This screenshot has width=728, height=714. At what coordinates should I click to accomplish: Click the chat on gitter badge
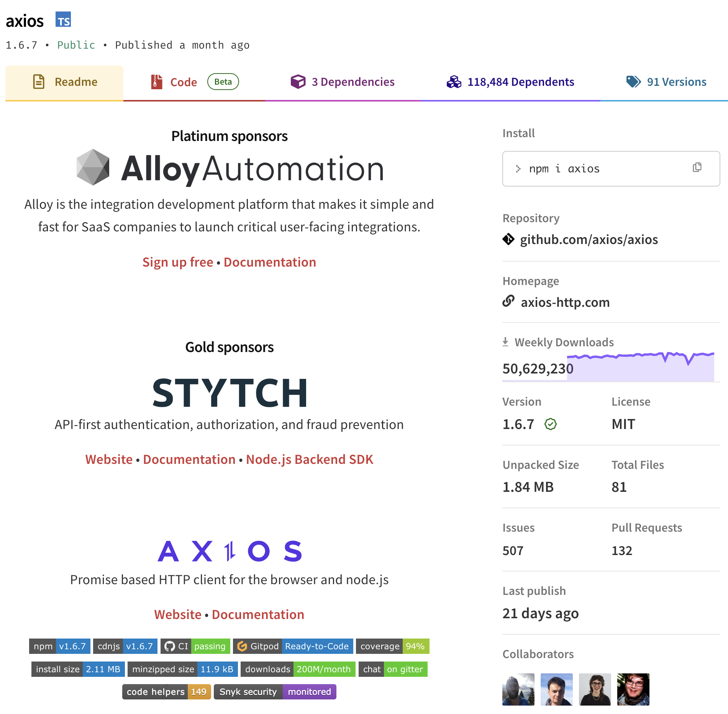393,669
